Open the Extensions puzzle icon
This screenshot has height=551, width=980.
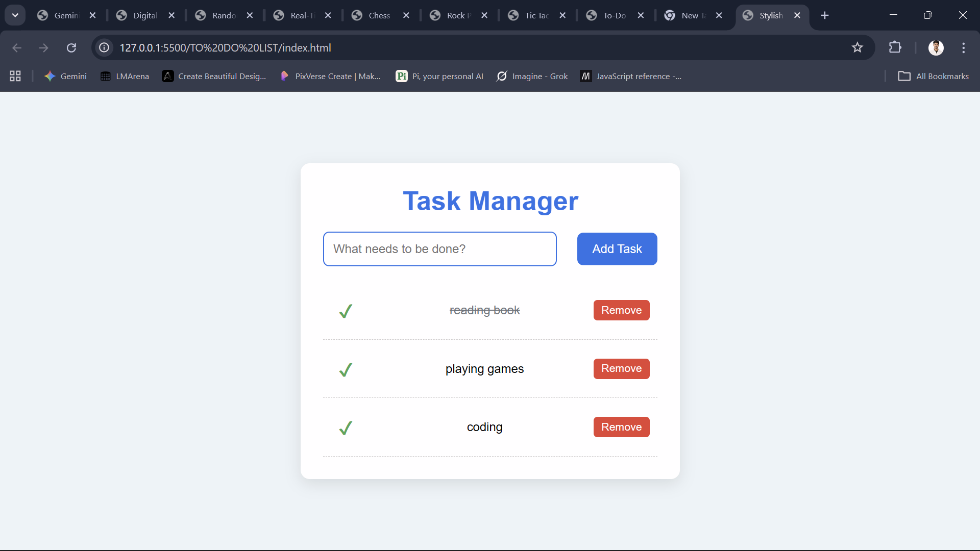(x=895, y=47)
